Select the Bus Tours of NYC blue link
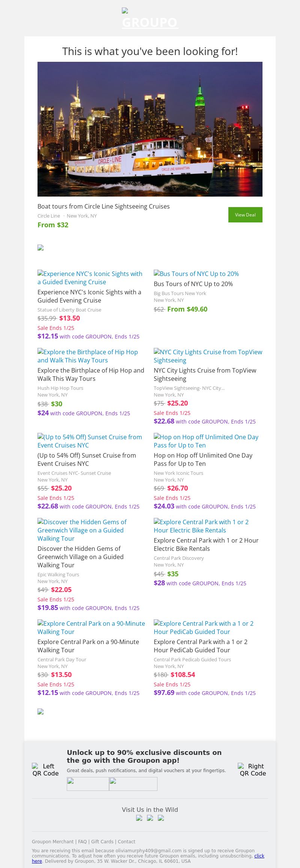Viewport: 300px width, 868px height. coord(196,274)
